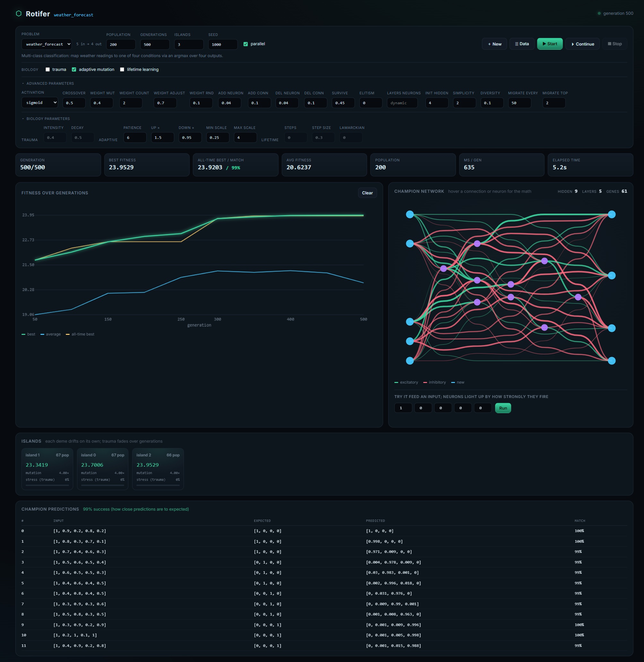Edit the Weight Adjust value field
Screen dimensions: 644x662
(x=165, y=103)
